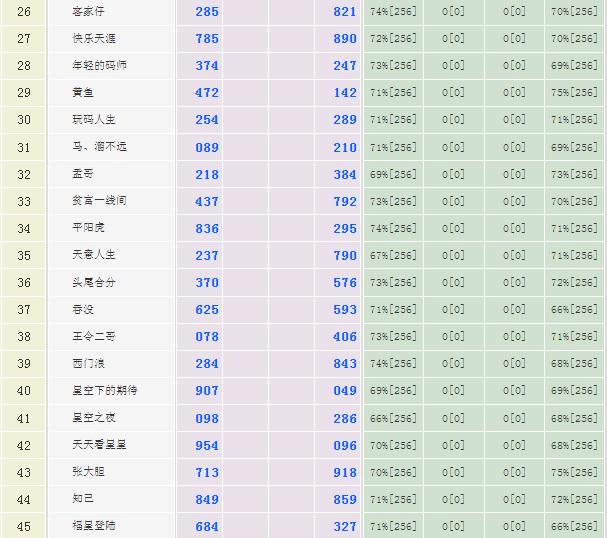Click the blue number 890
607x538 pixels.
(345, 39)
